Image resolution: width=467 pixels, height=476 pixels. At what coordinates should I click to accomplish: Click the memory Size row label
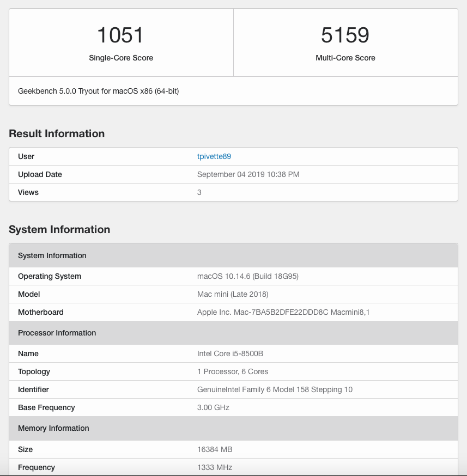point(25,449)
